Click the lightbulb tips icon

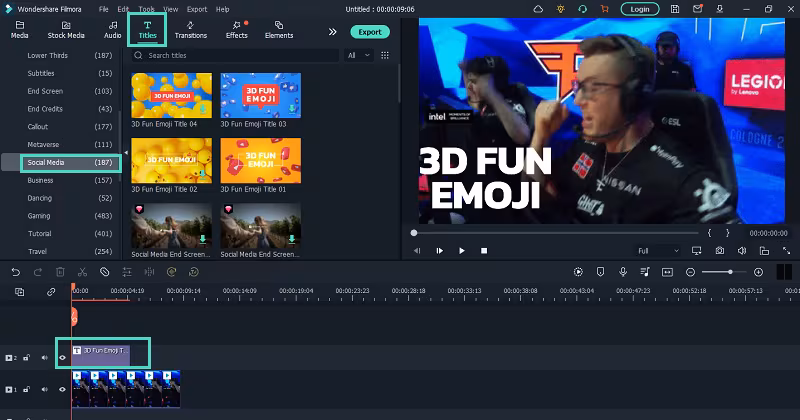point(561,9)
